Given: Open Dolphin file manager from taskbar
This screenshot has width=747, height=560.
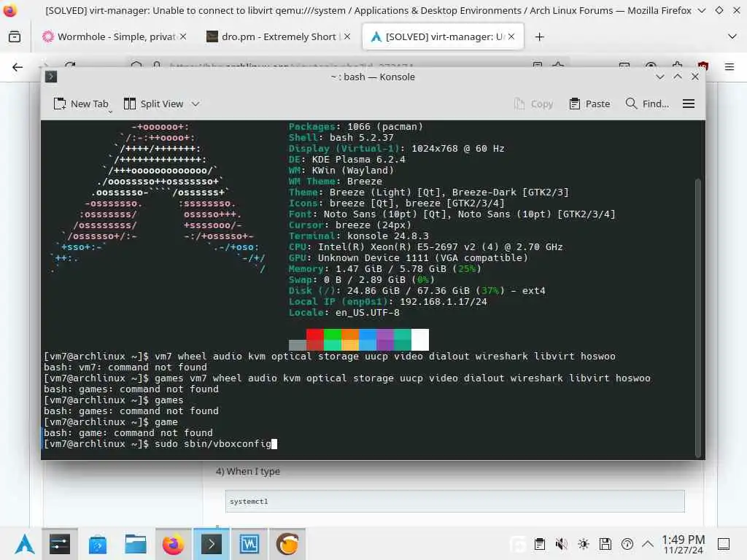Looking at the screenshot, I should click(x=135, y=544).
